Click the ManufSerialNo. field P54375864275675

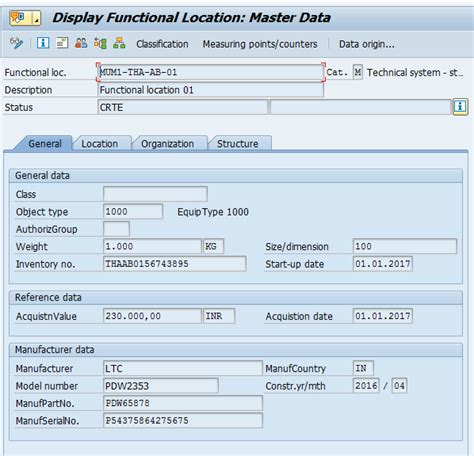click(x=183, y=420)
